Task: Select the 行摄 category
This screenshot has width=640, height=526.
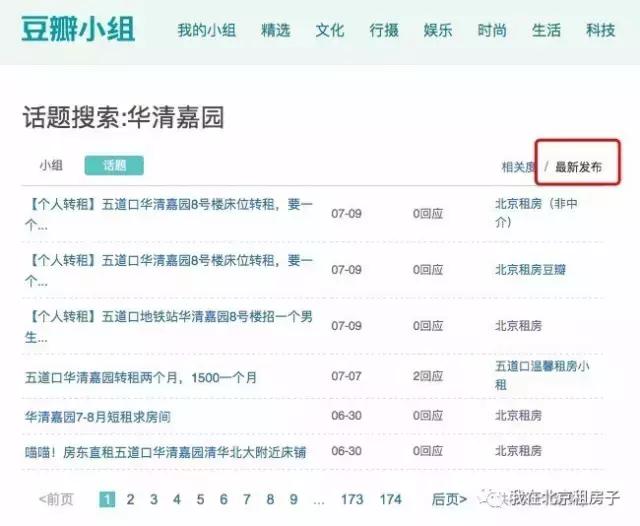Action: [x=384, y=30]
